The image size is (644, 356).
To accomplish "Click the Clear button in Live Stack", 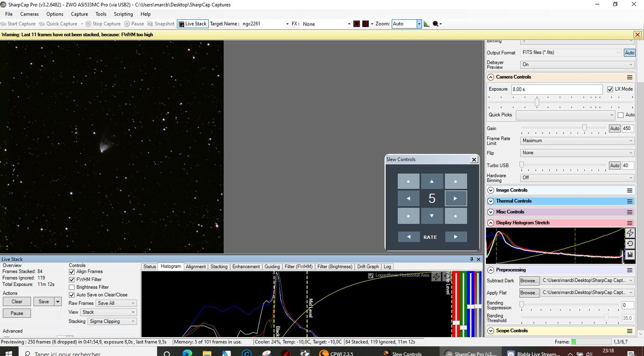I will pyautogui.click(x=17, y=302).
